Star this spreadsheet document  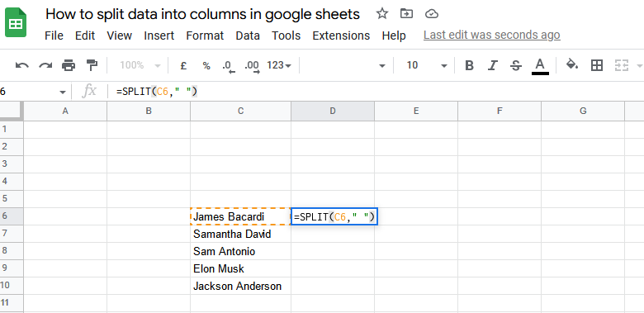[382, 14]
